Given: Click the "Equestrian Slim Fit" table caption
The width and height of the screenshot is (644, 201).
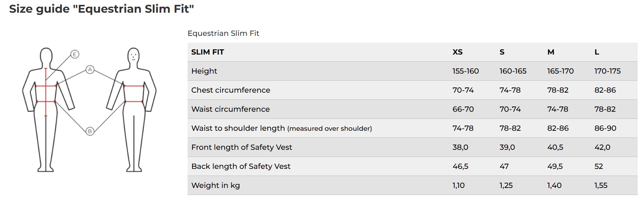Looking at the screenshot, I should click(223, 33).
